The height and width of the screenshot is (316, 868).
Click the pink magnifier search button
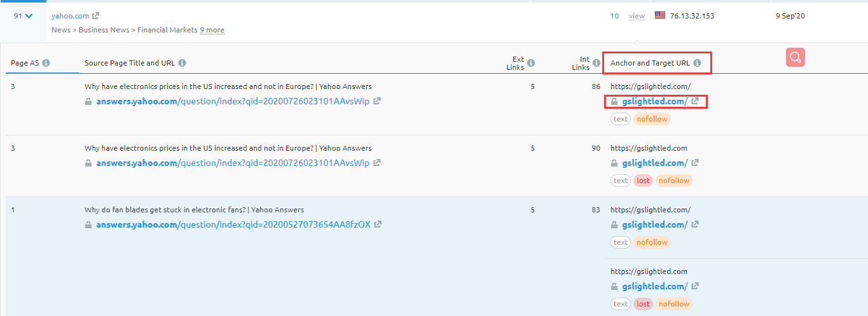[795, 57]
